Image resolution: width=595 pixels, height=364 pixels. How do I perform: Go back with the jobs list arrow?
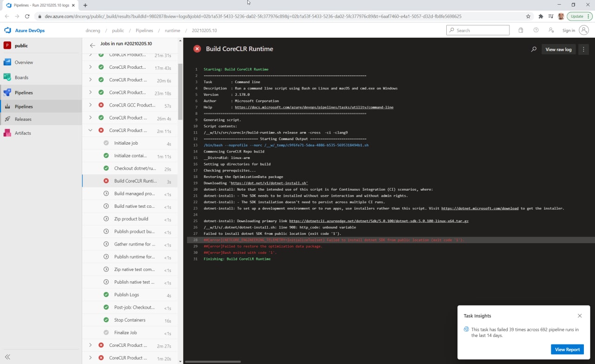92,45
